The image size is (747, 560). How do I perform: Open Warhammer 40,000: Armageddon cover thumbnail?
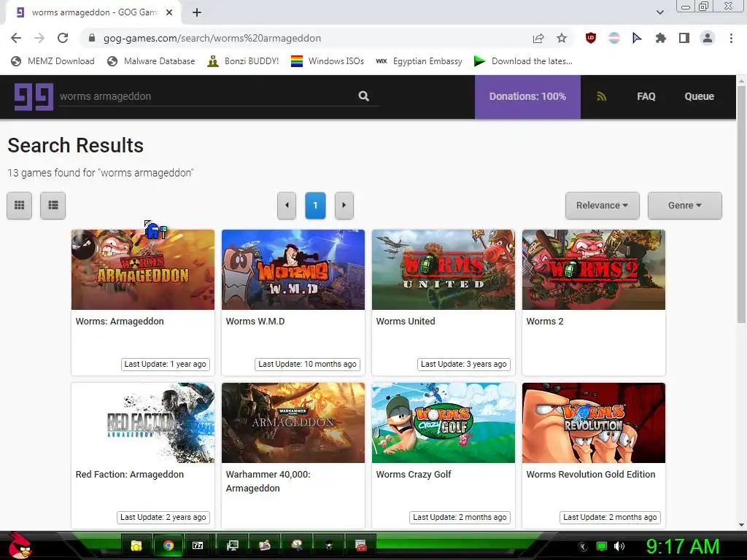(293, 423)
